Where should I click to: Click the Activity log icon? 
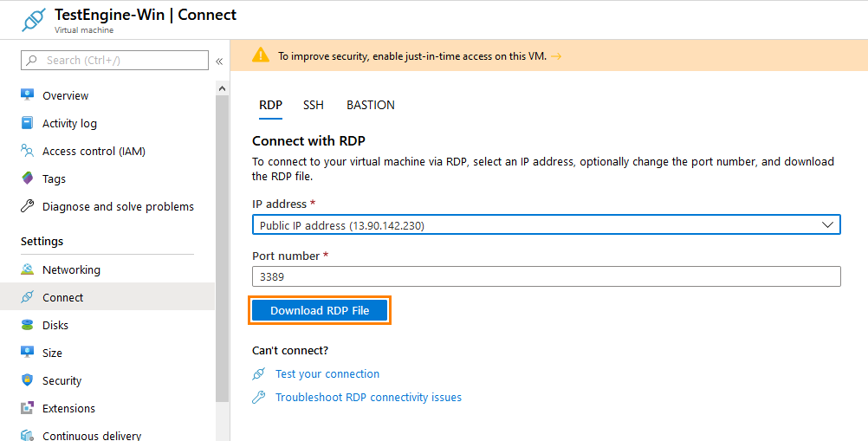[x=27, y=122]
